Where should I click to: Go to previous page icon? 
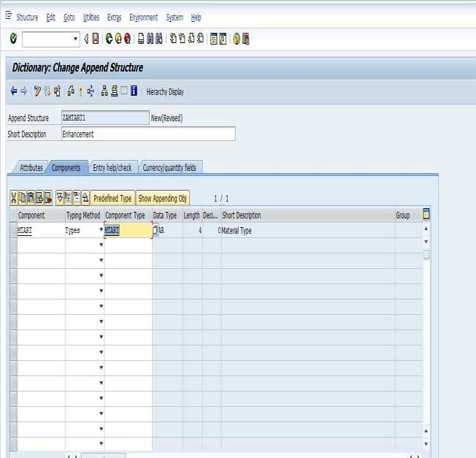[x=182, y=39]
